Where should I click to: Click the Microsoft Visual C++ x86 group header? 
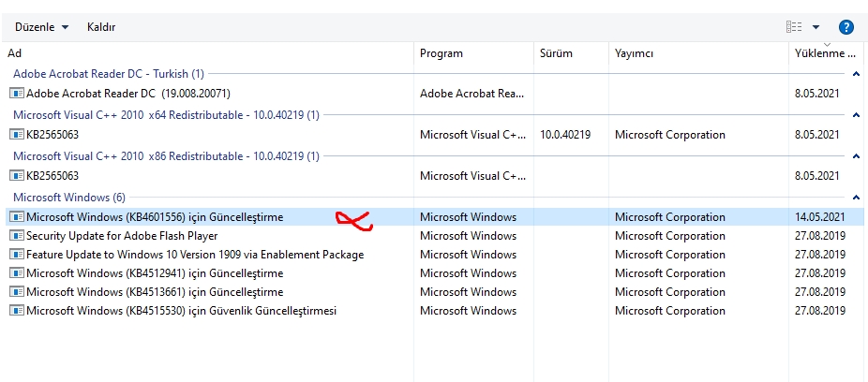(x=166, y=156)
